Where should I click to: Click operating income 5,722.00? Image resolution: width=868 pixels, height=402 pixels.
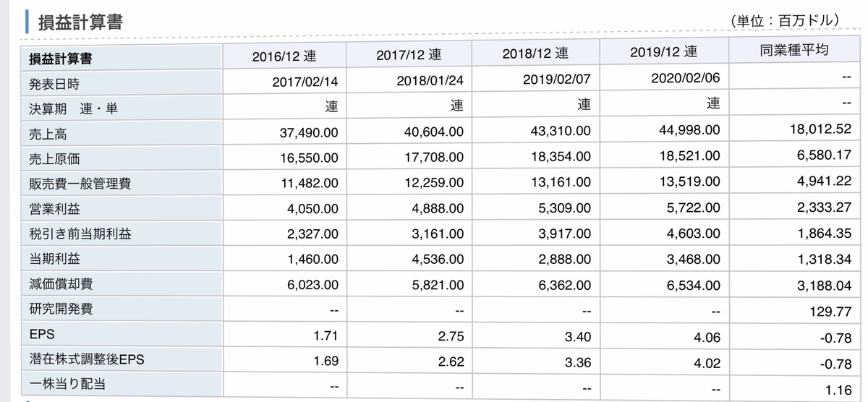point(693,208)
